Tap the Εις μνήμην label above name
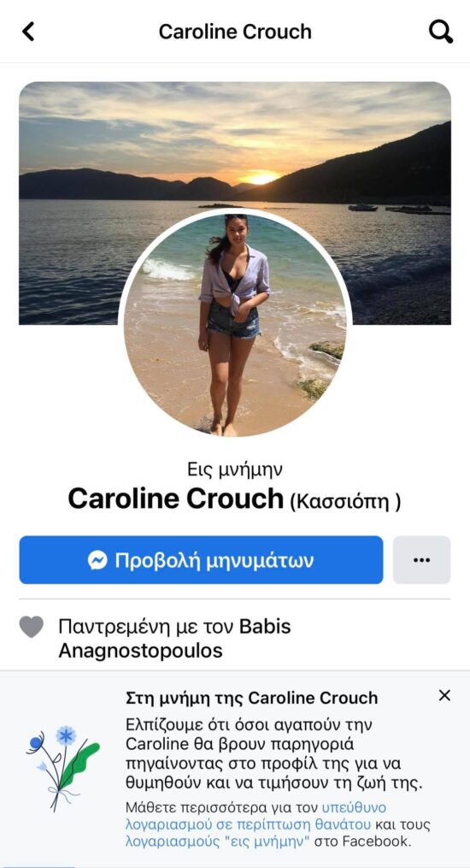The height and width of the screenshot is (868, 470). click(235, 470)
